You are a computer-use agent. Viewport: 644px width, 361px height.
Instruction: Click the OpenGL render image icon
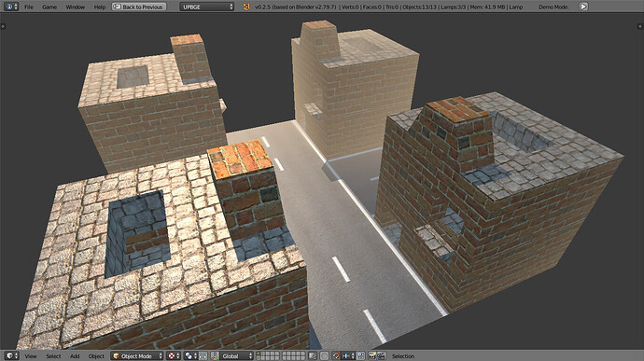coord(372,355)
